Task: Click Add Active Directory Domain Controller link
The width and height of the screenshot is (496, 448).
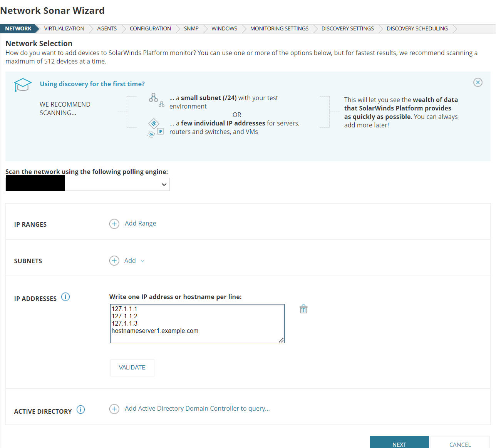Action: point(197,408)
